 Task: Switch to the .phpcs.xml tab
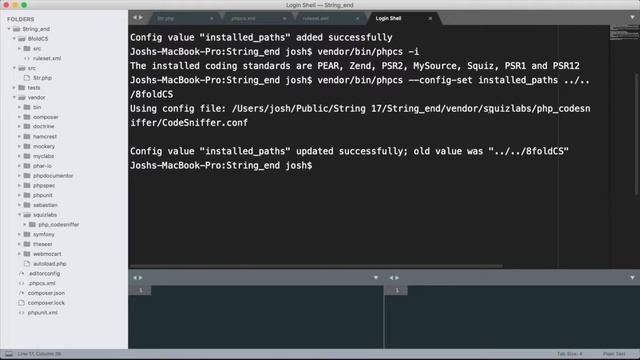click(x=257, y=18)
